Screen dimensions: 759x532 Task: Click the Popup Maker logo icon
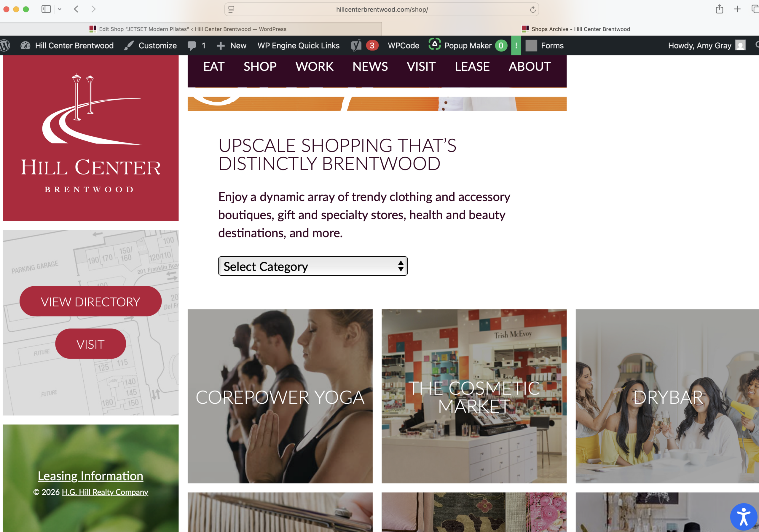point(434,44)
